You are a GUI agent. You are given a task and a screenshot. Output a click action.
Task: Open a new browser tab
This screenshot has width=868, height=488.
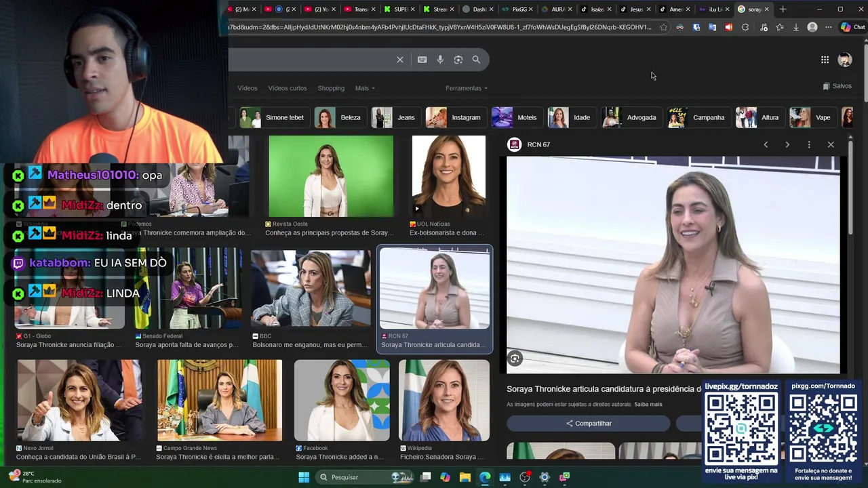tap(783, 9)
